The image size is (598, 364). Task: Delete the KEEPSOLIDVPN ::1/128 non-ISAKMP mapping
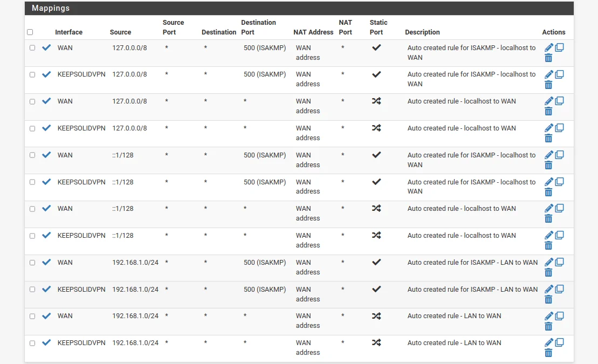548,245
